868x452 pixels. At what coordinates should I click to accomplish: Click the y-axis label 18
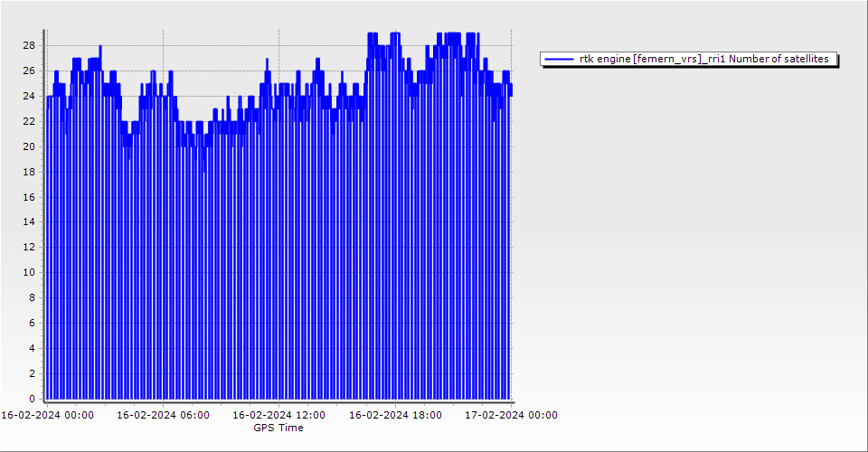tap(29, 172)
